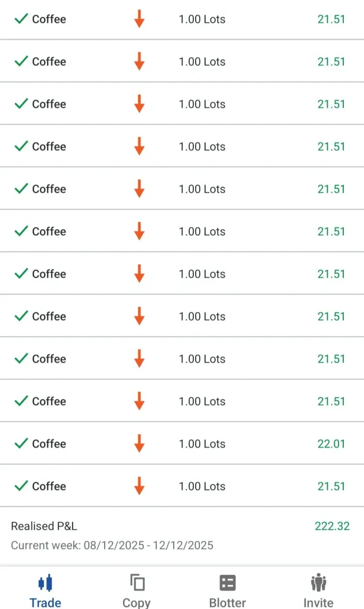Click the 222.32 realised total value

pos(332,526)
